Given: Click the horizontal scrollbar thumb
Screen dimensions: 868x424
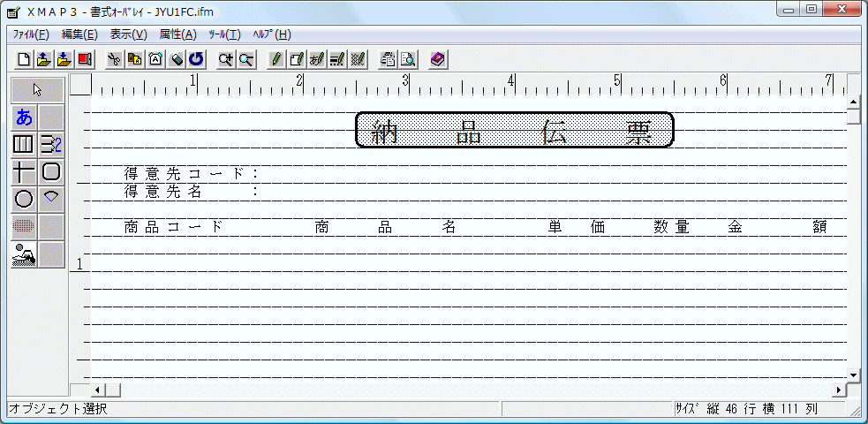Looking at the screenshot, I should [112, 390].
